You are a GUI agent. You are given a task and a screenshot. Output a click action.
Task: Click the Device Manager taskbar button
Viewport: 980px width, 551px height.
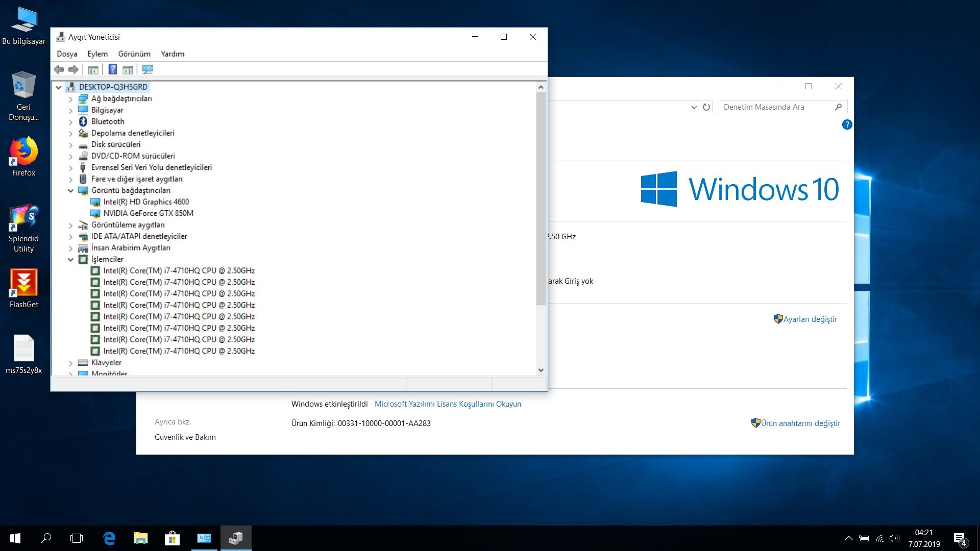tap(236, 538)
